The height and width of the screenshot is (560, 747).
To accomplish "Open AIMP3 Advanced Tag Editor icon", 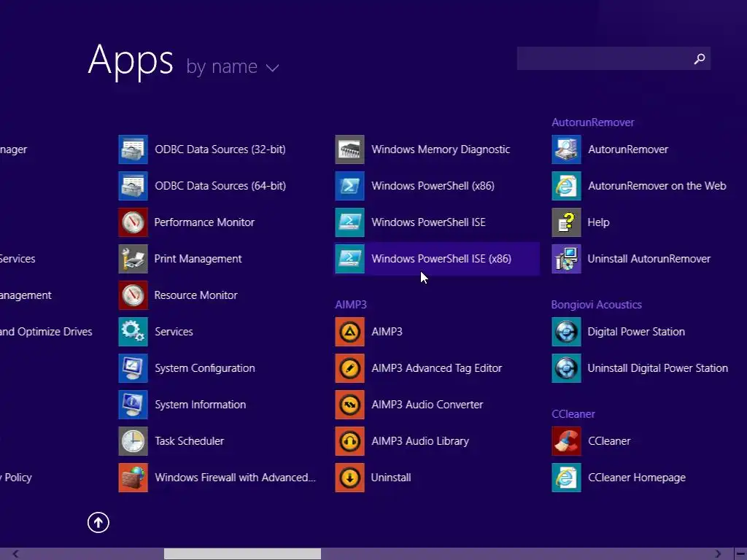I will pos(349,368).
